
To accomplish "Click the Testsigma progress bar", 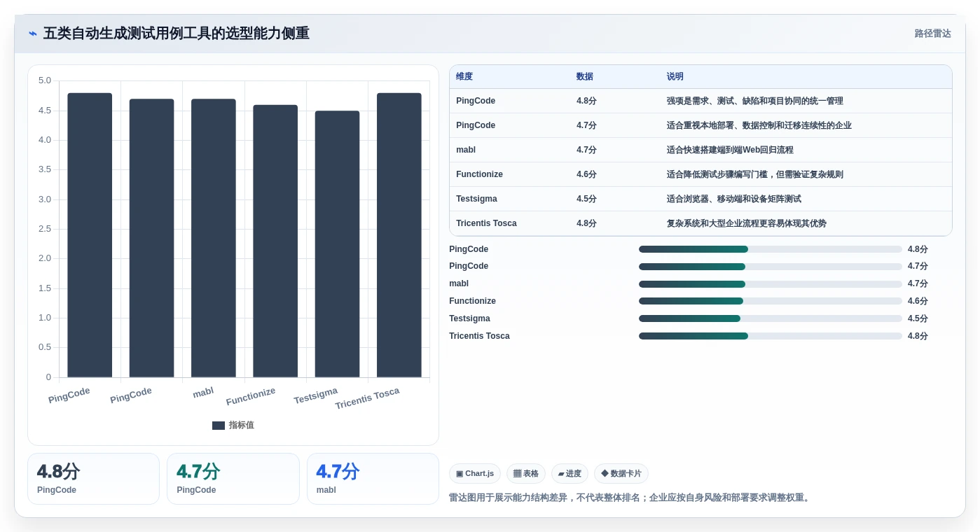I will click(x=771, y=318).
